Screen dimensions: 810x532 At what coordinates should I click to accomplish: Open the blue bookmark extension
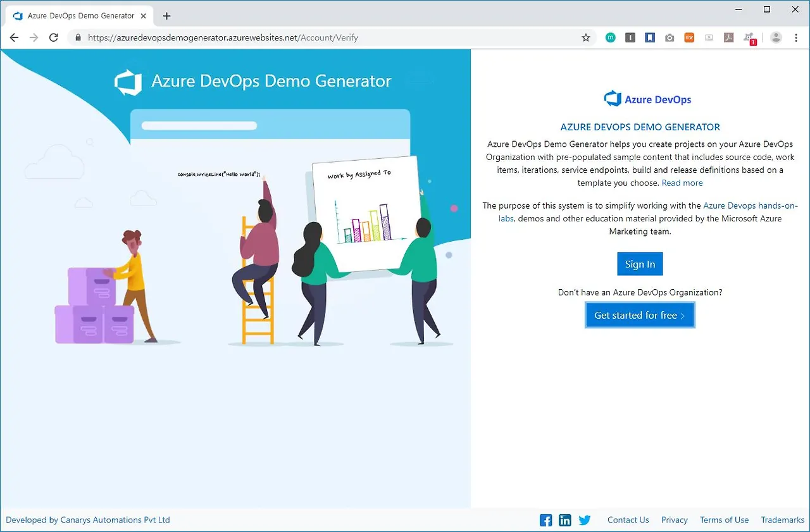650,38
